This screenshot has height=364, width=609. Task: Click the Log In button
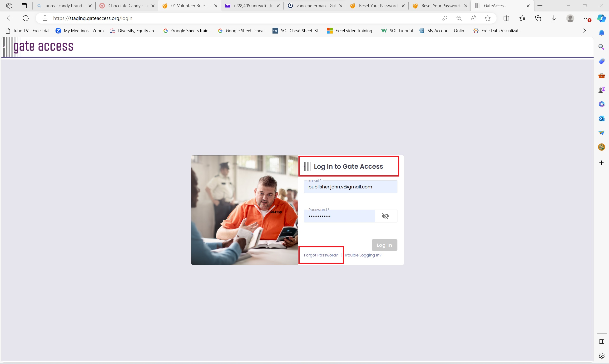coord(384,245)
